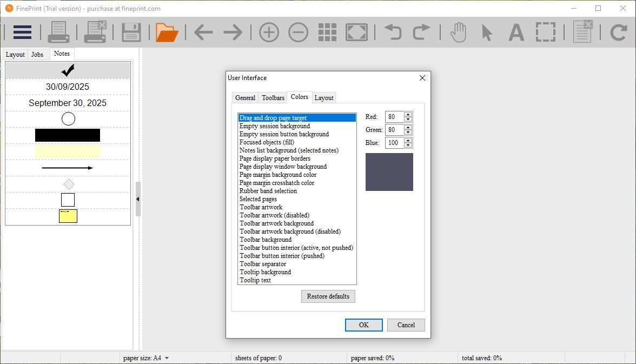Image resolution: width=636 pixels, height=364 pixels.
Task: Open the hamburger main menu
Action: click(x=22, y=32)
